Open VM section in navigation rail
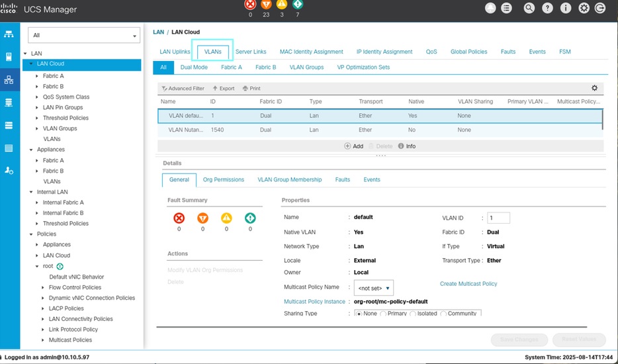The image size is (618, 364). [x=9, y=125]
